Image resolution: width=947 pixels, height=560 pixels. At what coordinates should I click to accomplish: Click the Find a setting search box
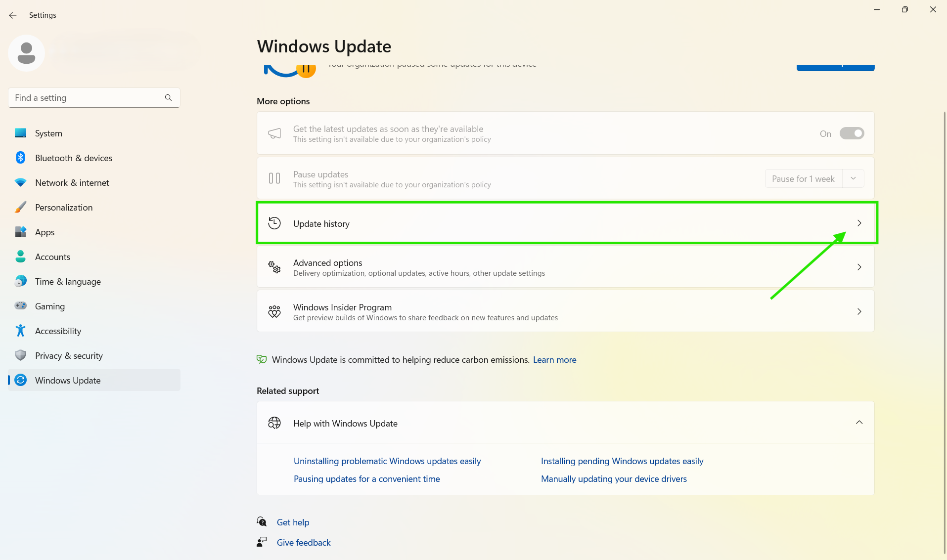(x=94, y=98)
